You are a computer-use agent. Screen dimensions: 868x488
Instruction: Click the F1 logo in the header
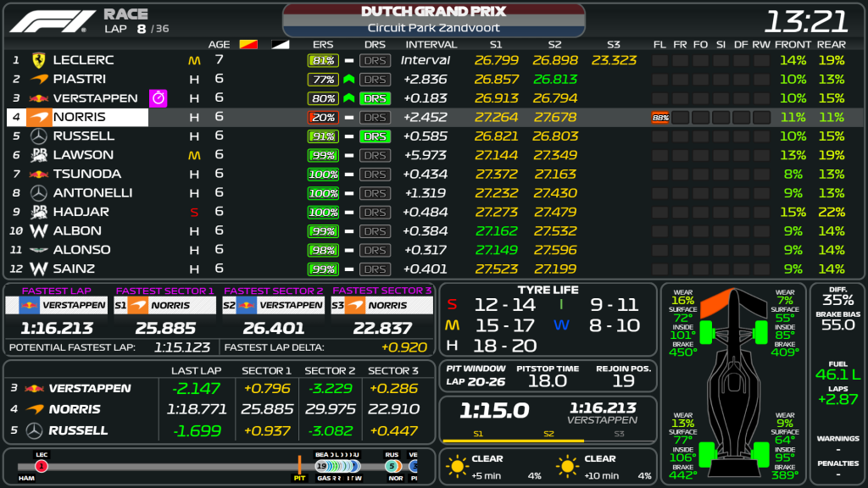52,21
